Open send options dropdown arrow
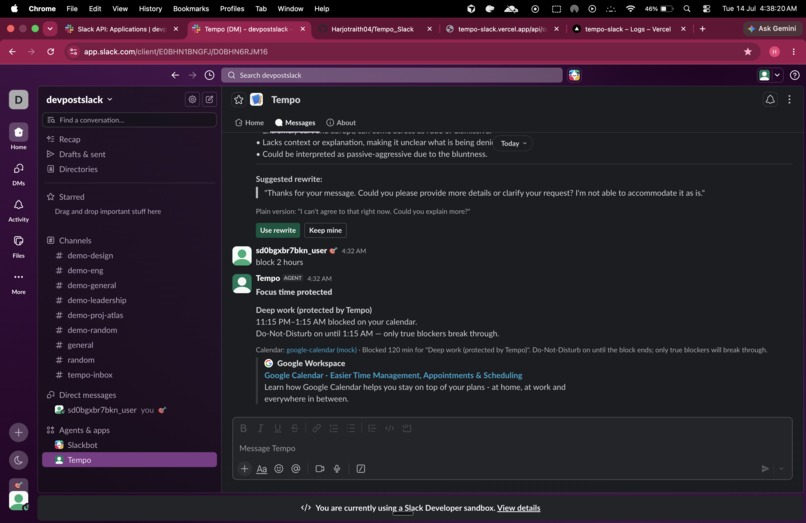The width and height of the screenshot is (806, 523). click(781, 468)
